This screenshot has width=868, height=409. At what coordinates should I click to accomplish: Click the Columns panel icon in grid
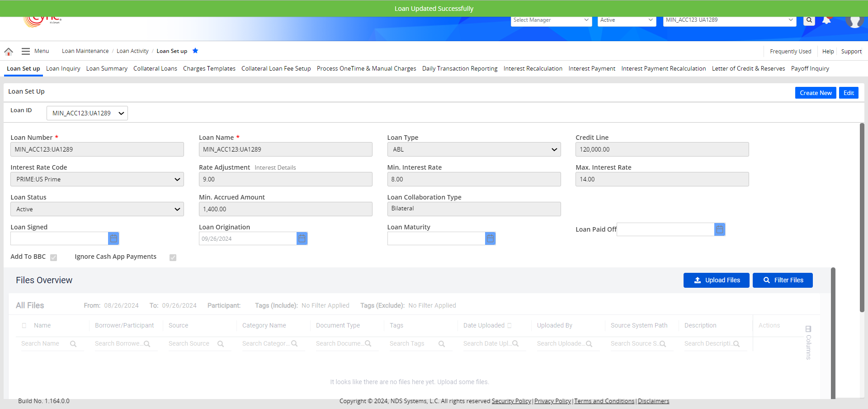(808, 329)
